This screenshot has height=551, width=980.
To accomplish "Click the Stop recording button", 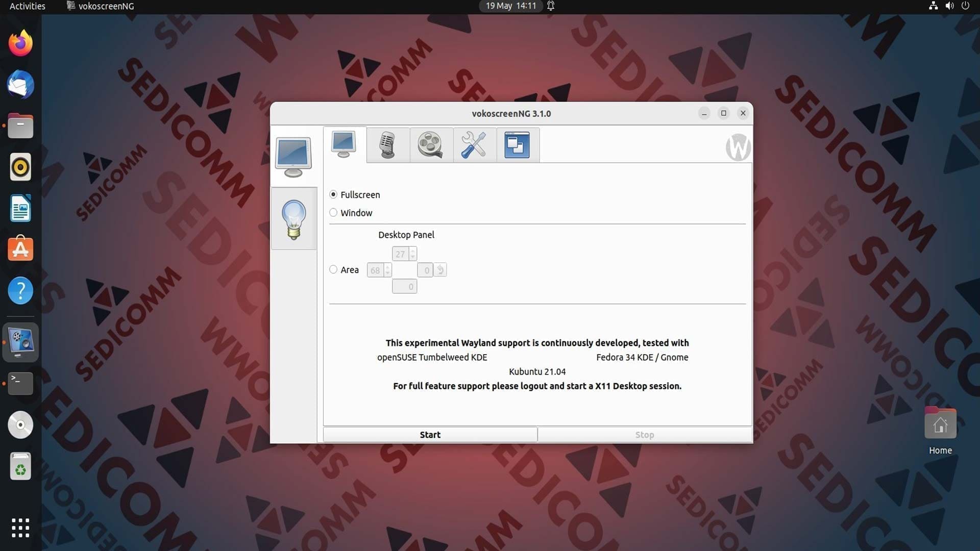I will click(x=645, y=435).
